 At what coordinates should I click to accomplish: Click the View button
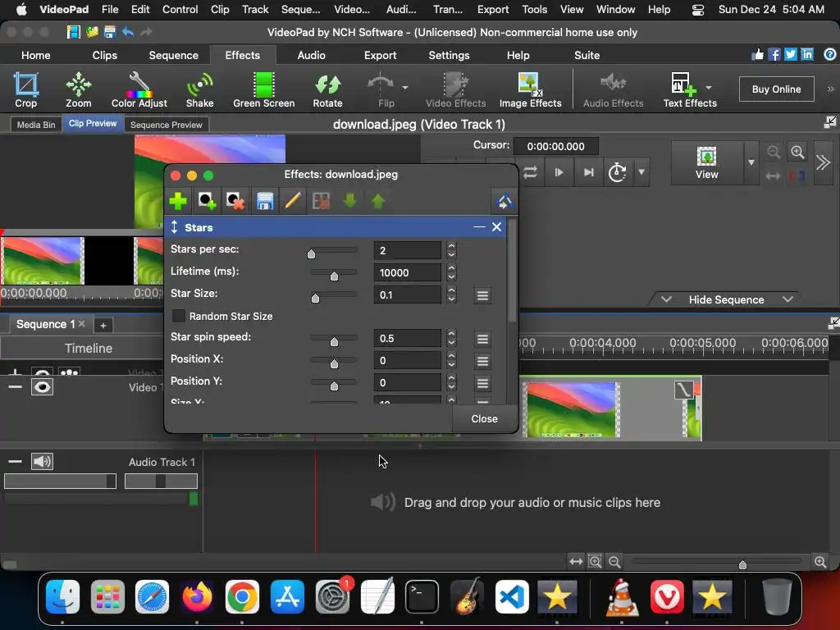tap(706, 162)
